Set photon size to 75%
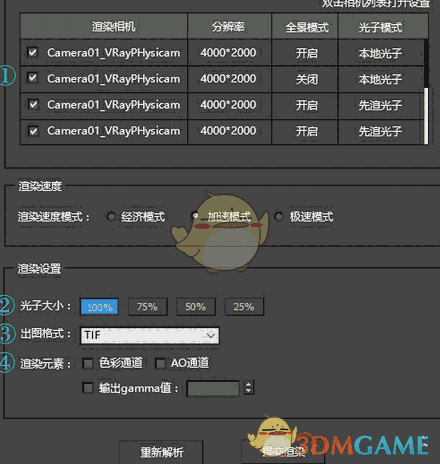The image size is (440, 464). pyautogui.click(x=147, y=307)
